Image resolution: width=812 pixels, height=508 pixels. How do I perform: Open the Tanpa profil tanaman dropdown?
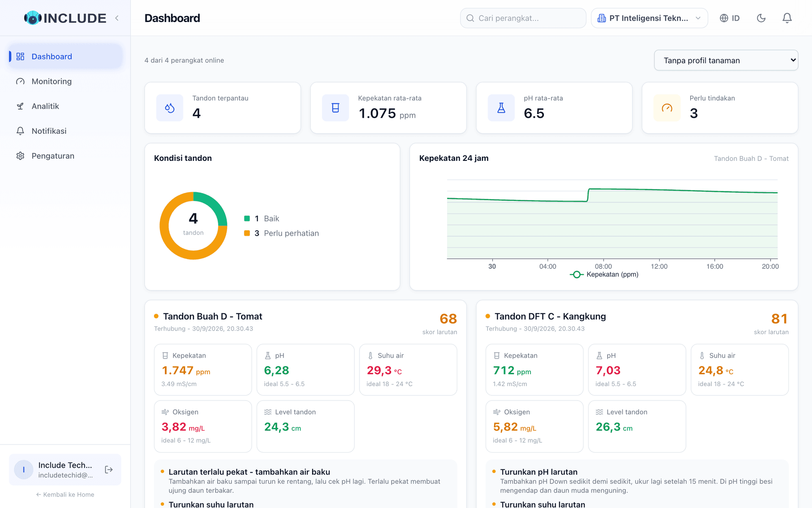tap(726, 60)
